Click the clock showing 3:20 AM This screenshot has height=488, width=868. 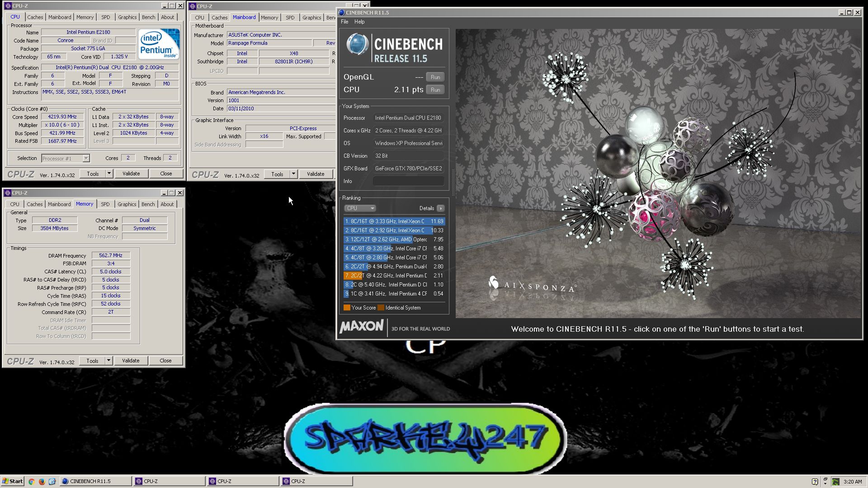853,482
